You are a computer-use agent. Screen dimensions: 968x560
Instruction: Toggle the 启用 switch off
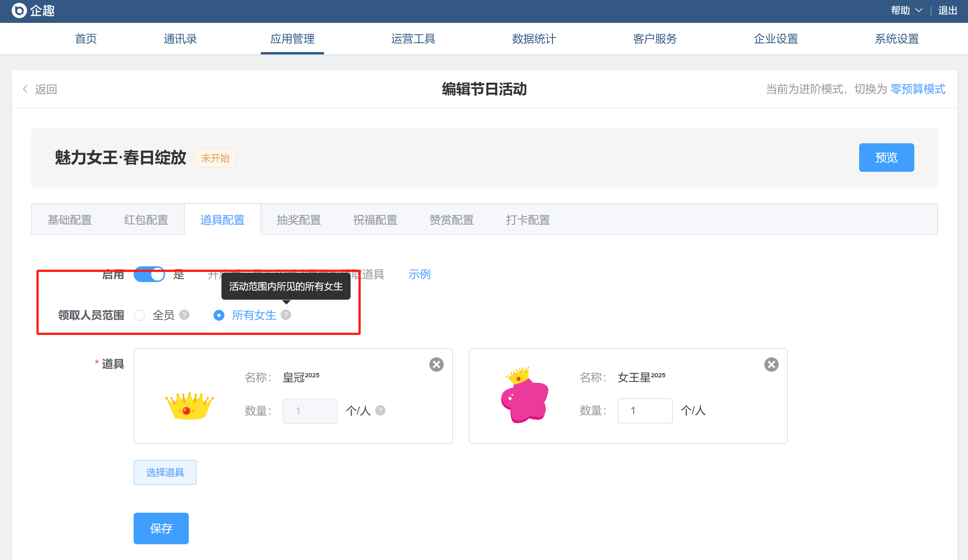(149, 275)
